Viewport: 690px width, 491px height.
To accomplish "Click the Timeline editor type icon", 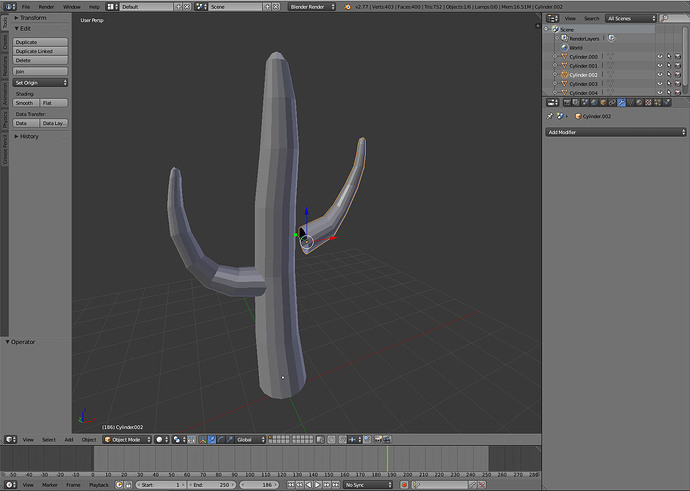I will (x=11, y=485).
